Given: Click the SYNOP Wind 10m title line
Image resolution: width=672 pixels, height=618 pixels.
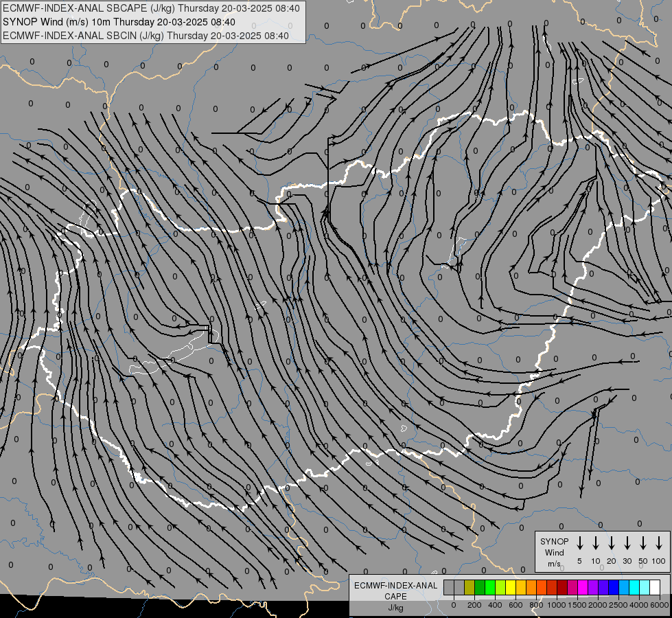Looking at the screenshot, I should click(x=119, y=22).
